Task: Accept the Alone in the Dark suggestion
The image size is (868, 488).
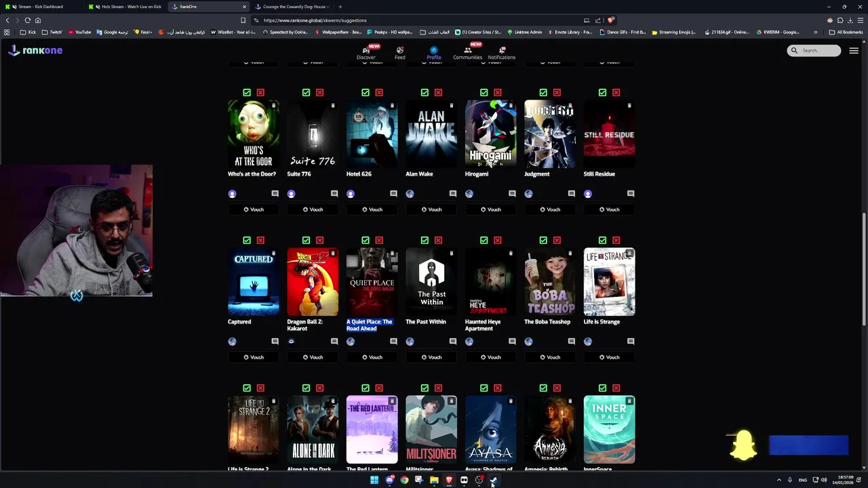Action: pos(306,388)
